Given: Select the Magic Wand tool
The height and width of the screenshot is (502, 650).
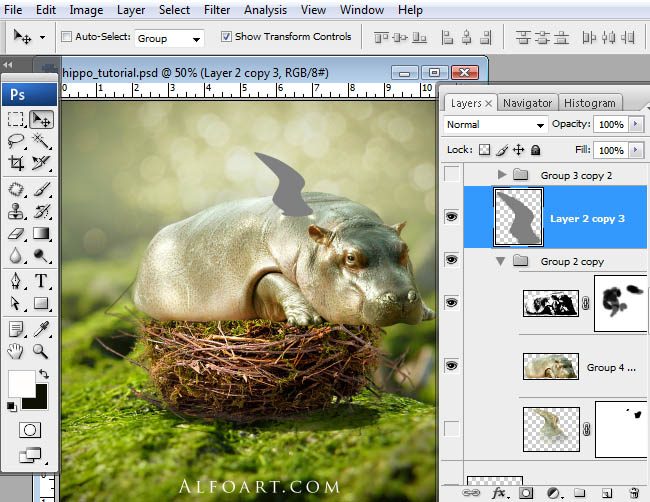Looking at the screenshot, I should [42, 141].
